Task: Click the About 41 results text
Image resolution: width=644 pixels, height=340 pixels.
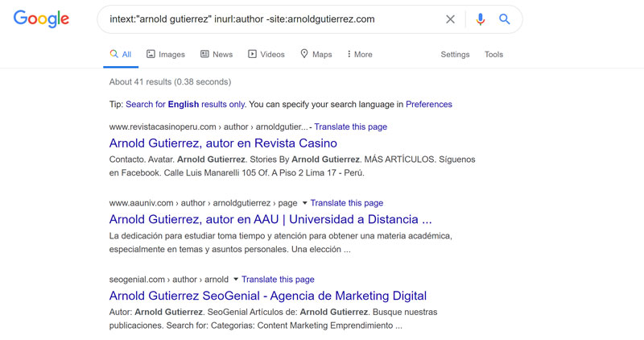Action: [x=170, y=82]
